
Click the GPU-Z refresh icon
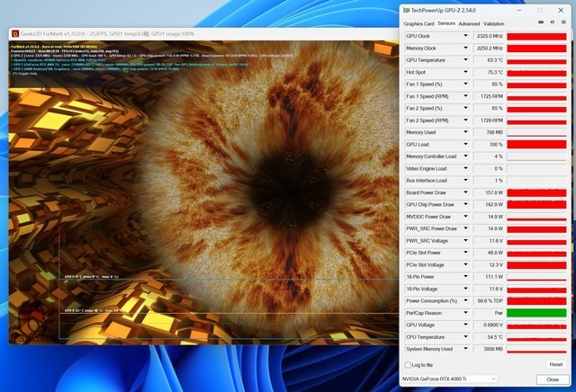(552, 22)
